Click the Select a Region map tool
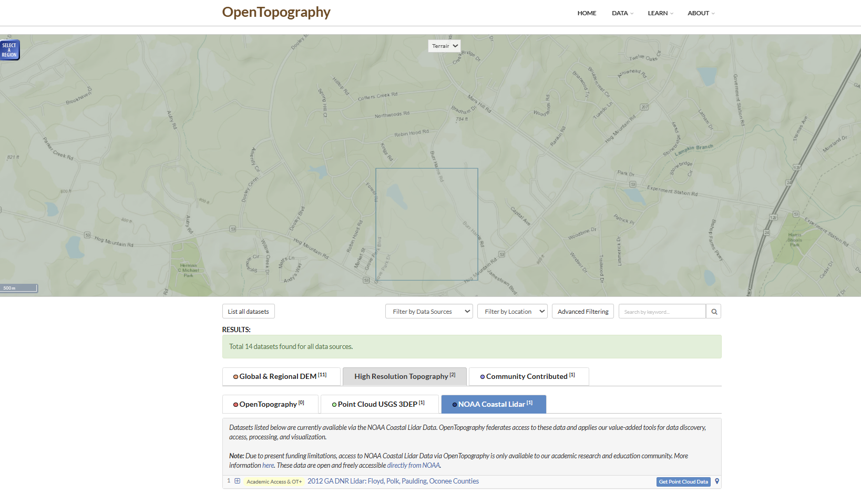 pyautogui.click(x=9, y=50)
